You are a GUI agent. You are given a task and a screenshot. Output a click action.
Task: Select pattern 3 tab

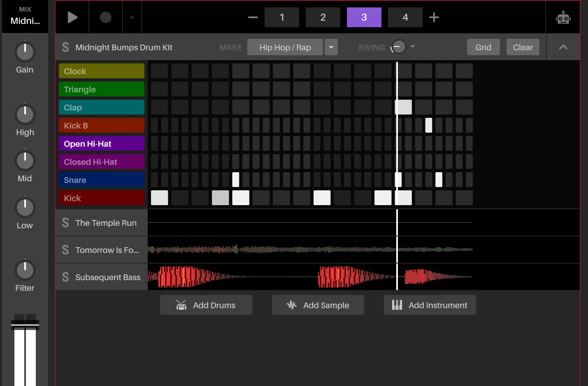pyautogui.click(x=364, y=17)
